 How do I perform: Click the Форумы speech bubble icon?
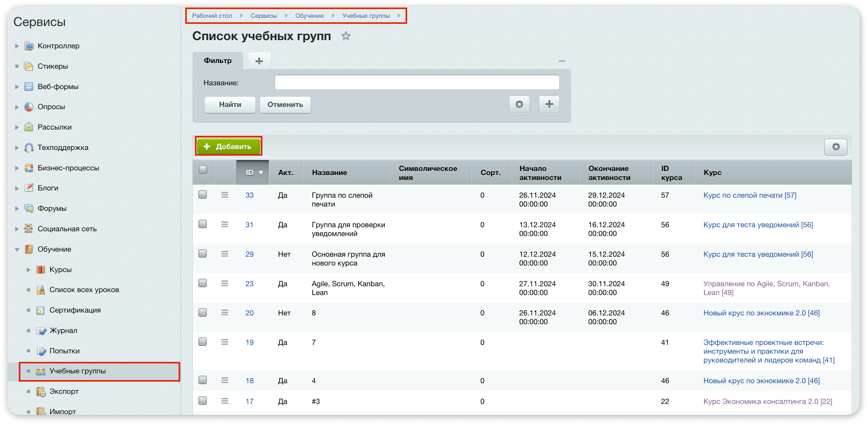pos(29,208)
